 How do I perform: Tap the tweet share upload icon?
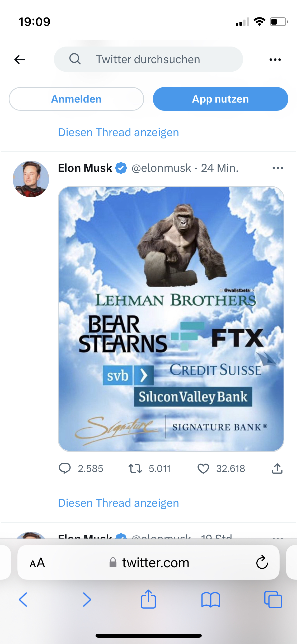pos(277,468)
